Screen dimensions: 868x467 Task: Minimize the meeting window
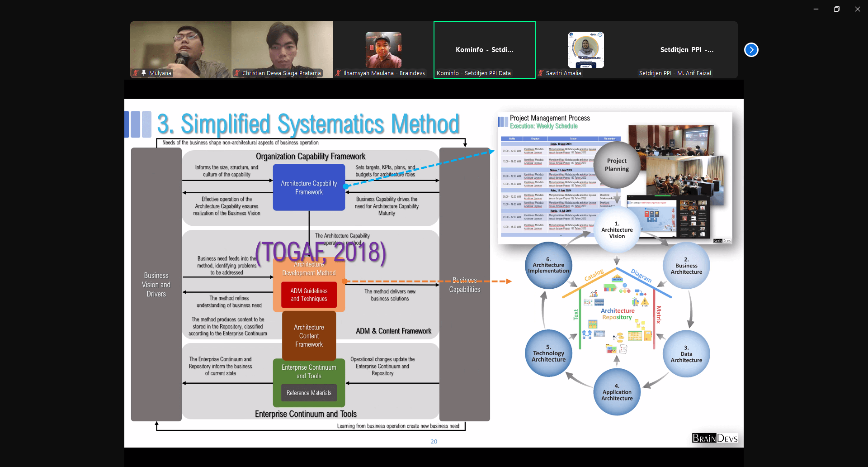816,9
